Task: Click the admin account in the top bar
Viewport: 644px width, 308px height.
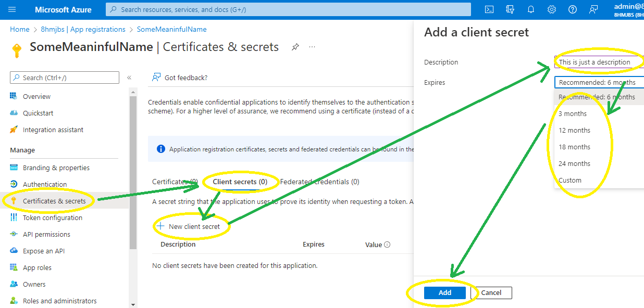Action: 629,10
